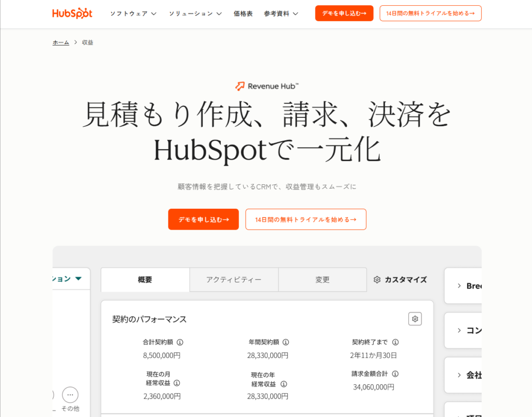Click the 8,500,000円 value
Screen dimensions: 532x417
tap(162, 356)
